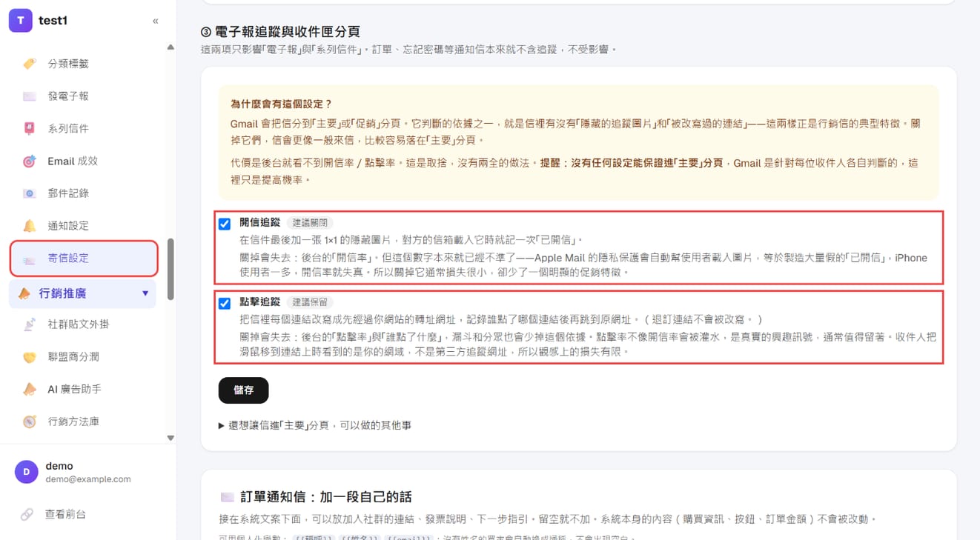
Task: Click the Email 成效 target icon
Action: [x=30, y=161]
